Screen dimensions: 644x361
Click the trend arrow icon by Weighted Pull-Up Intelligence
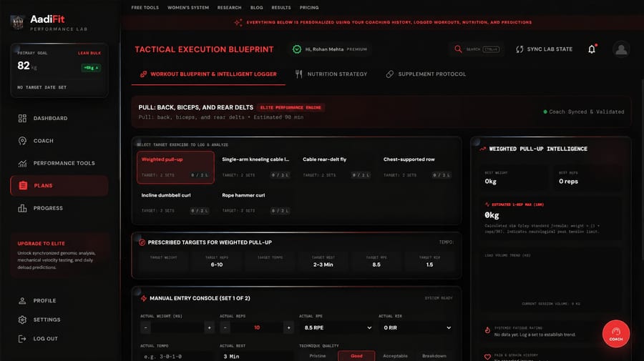[x=482, y=149]
